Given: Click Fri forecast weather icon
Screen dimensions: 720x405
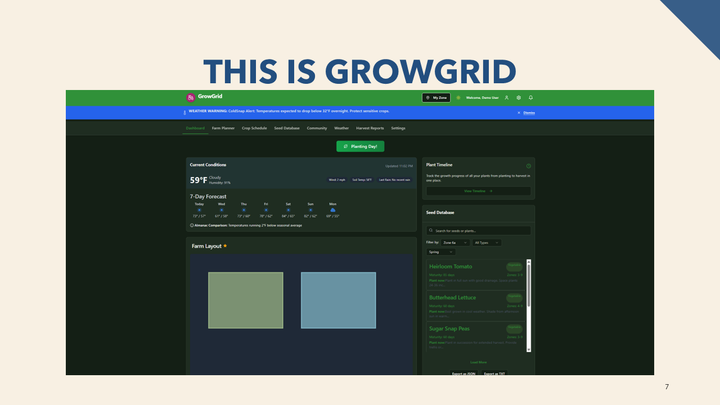Looking at the screenshot, I should pos(266,210).
